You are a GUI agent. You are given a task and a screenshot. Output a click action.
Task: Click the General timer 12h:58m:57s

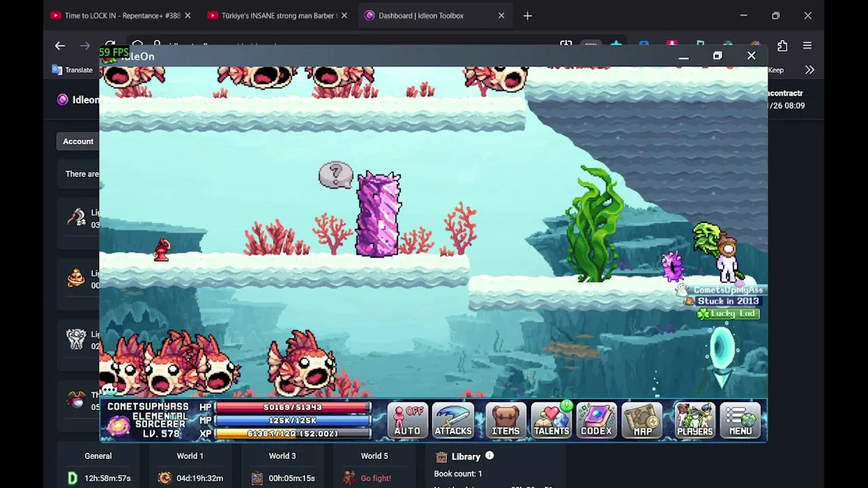pyautogui.click(x=107, y=479)
